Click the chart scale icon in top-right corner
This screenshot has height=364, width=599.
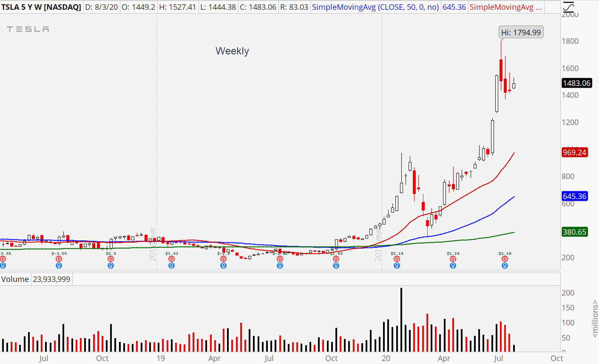(568, 7)
